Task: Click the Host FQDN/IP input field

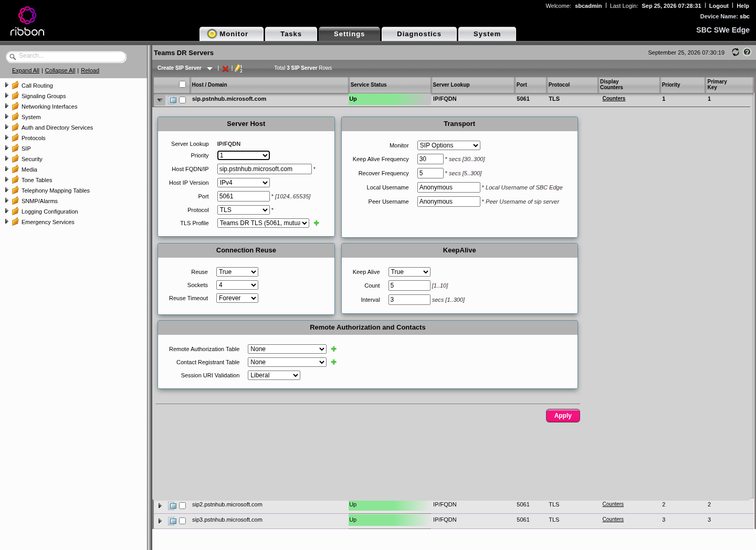Action: (265, 169)
